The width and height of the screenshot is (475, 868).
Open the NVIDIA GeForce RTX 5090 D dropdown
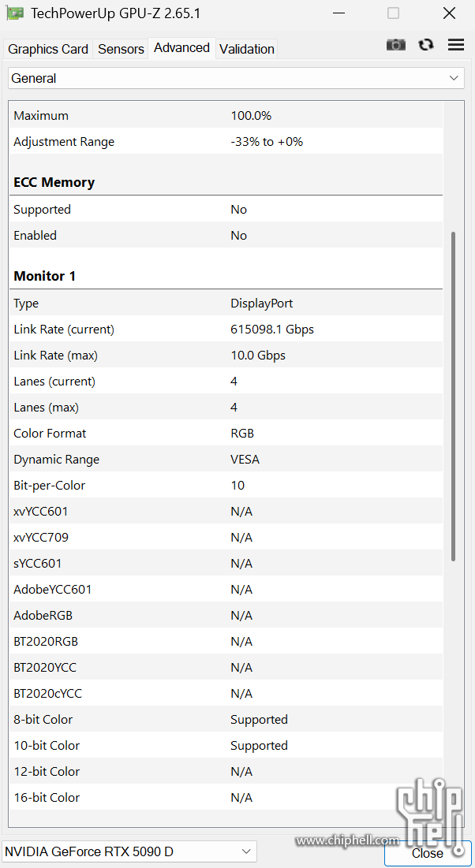tap(129, 851)
